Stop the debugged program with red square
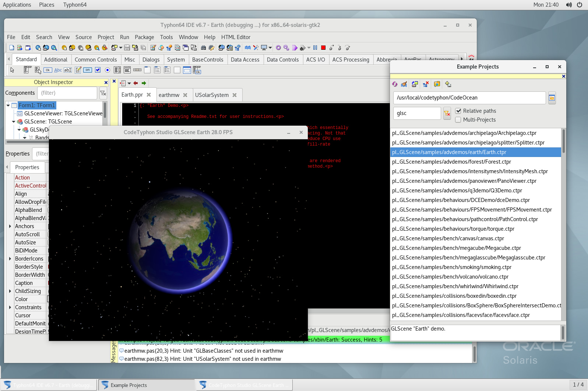This screenshot has height=391, width=588. (x=323, y=48)
